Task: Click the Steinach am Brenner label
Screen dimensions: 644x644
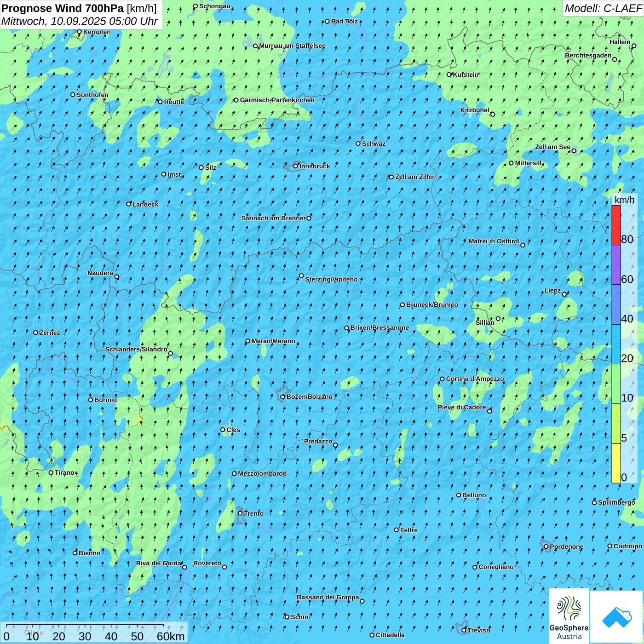Action: (274, 218)
